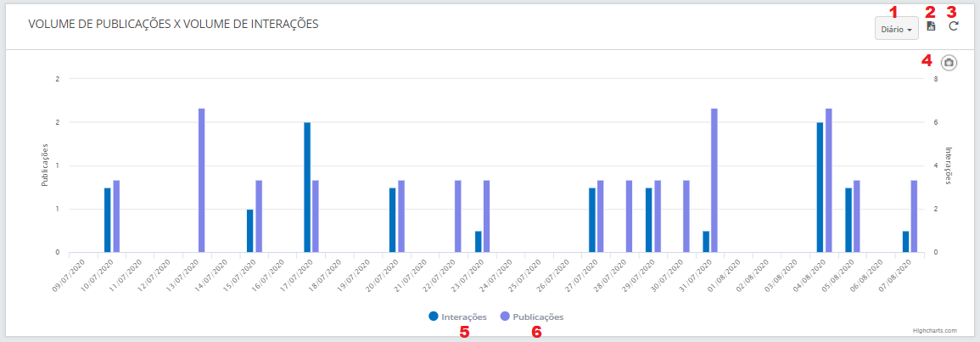Click the Publicações bar for 30/07/2020

click(686, 216)
